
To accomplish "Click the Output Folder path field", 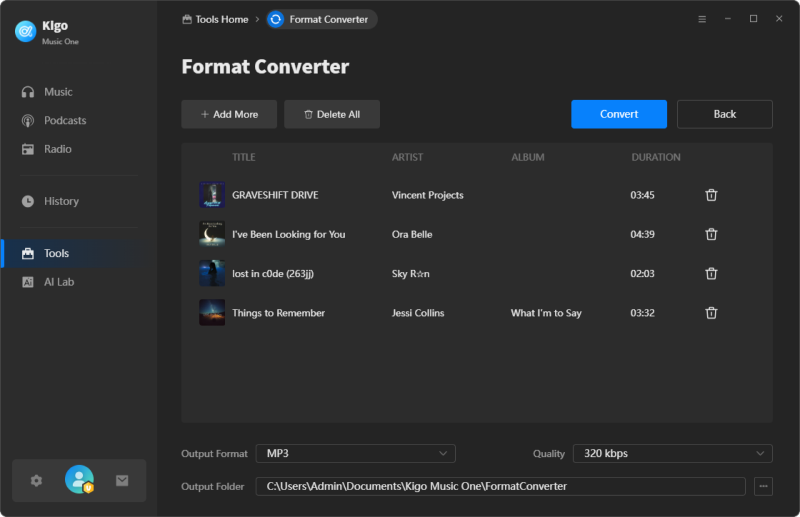I will pyautogui.click(x=501, y=486).
